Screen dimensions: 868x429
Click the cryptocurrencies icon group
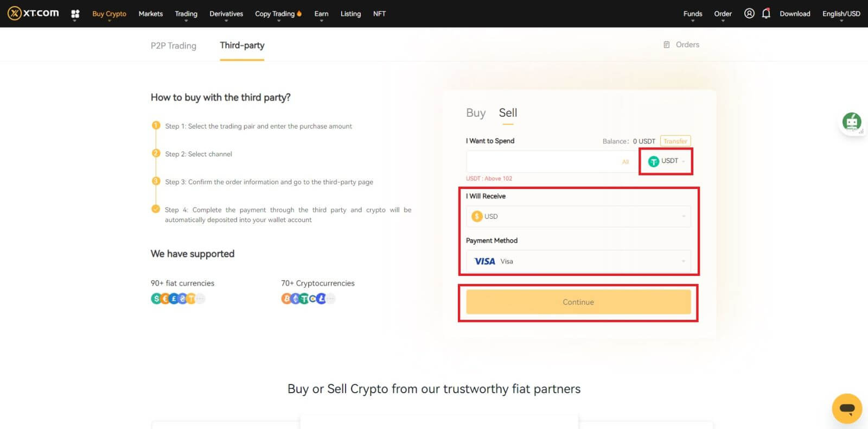[x=308, y=299]
